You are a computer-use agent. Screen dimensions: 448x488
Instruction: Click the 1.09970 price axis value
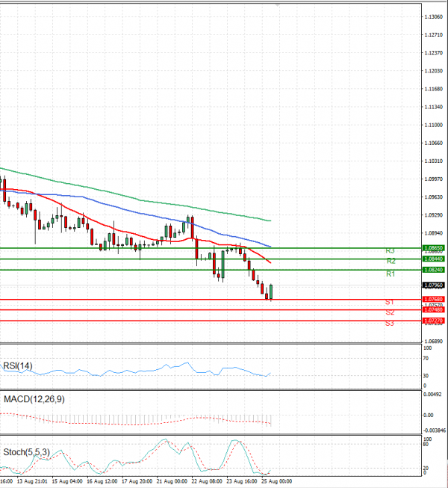[433, 179]
